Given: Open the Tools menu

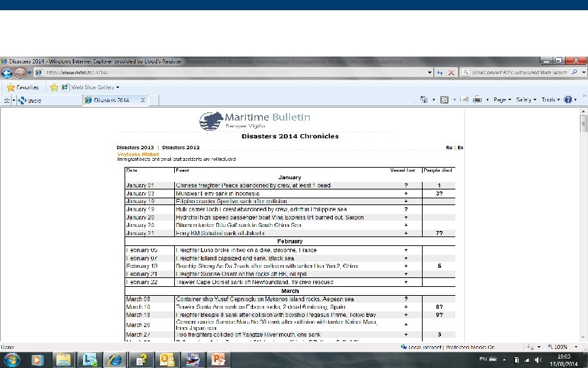Looking at the screenshot, I should tap(550, 99).
